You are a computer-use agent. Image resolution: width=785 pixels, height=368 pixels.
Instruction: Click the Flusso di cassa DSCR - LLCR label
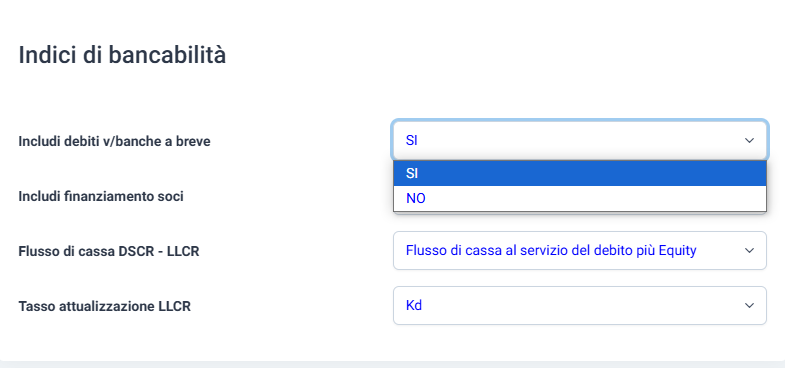click(x=109, y=251)
